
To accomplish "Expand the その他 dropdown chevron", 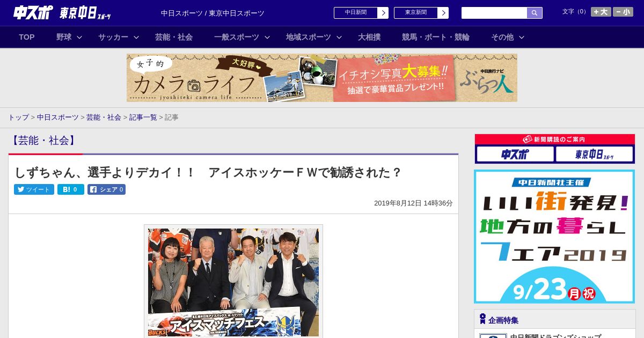I will pos(521,37).
